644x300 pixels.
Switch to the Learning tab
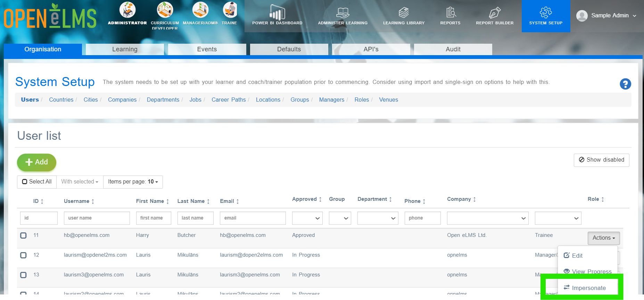125,49
